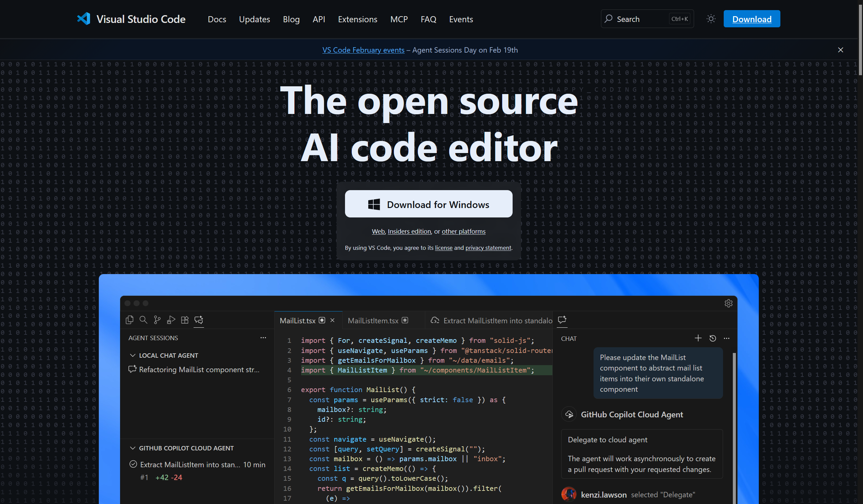Click the Visual Studio Code logo icon
Screen dimensions: 863x504
point(84,19)
